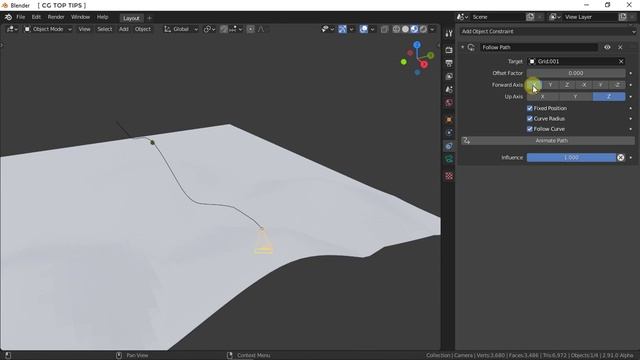Toggle the Curve Radius checkbox
Screen dimensions: 640x360
530,118
